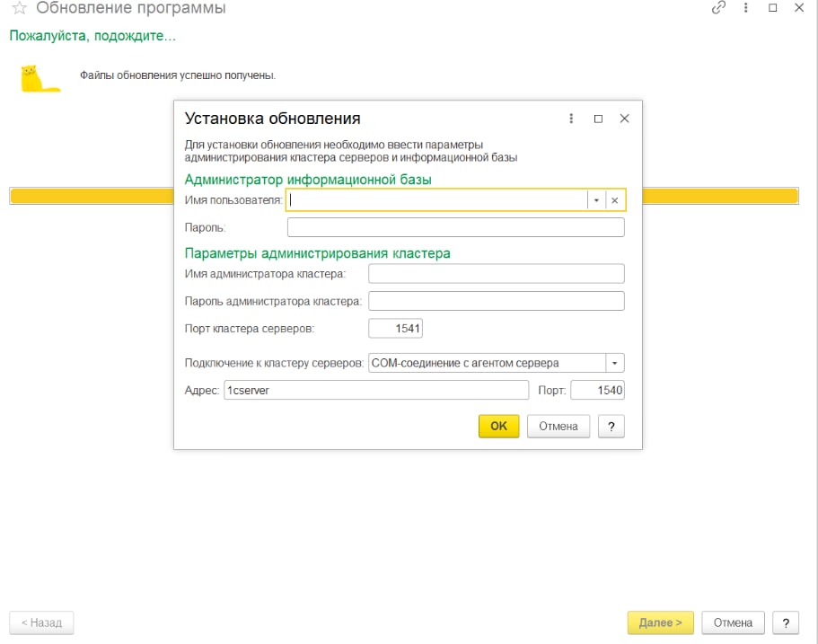Edit Порт кластера серверов value 1541

[395, 329]
